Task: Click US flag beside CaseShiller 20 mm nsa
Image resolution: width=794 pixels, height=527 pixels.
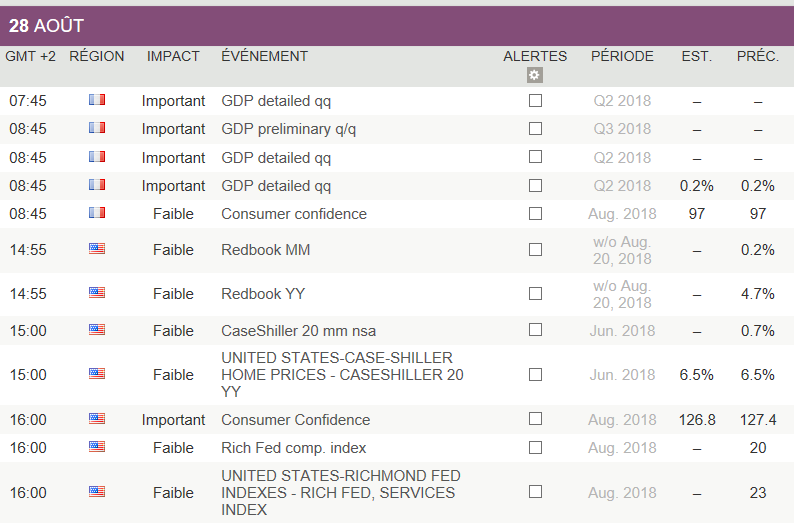Action: [97, 330]
